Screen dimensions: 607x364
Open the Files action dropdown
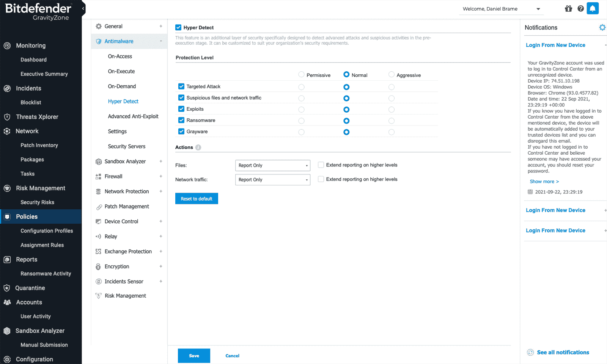[273, 165]
